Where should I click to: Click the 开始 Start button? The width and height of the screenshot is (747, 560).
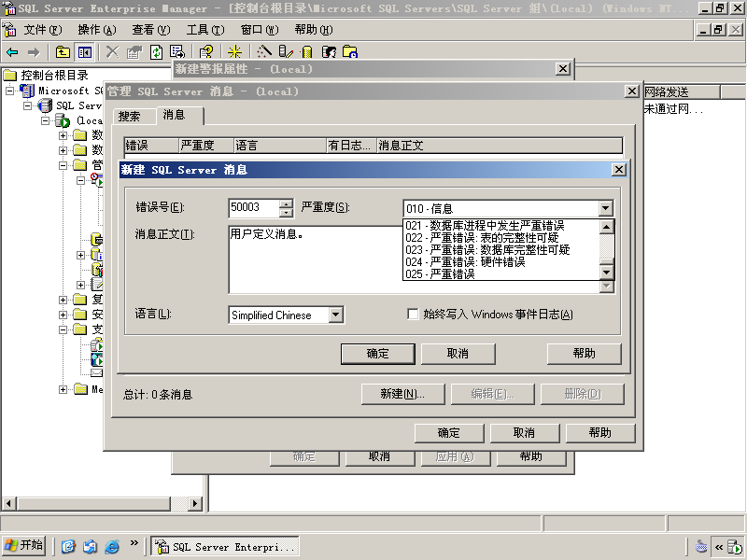point(24,545)
